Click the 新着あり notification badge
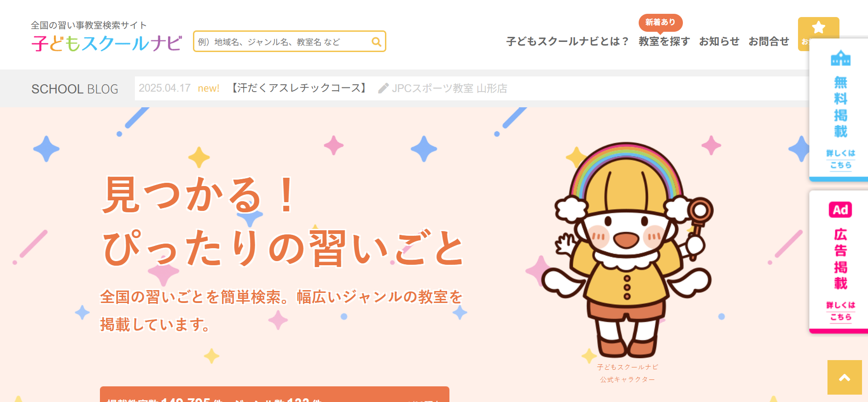The height and width of the screenshot is (402, 868). [660, 22]
